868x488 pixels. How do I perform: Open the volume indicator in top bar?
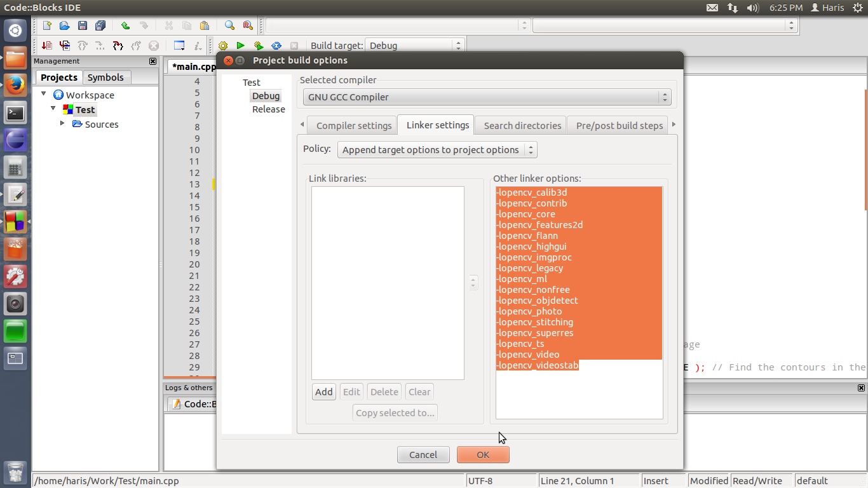click(753, 8)
